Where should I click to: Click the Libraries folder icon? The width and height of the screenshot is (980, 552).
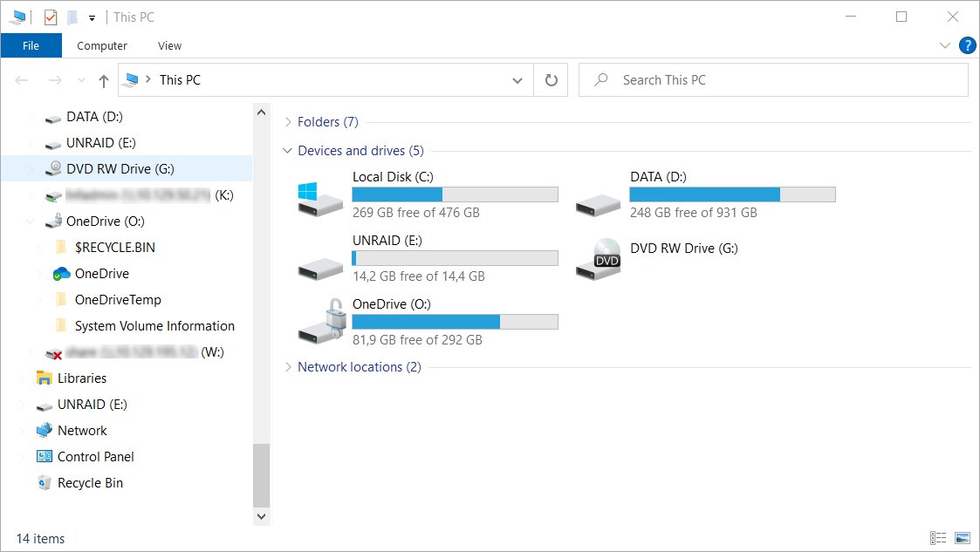coord(45,378)
